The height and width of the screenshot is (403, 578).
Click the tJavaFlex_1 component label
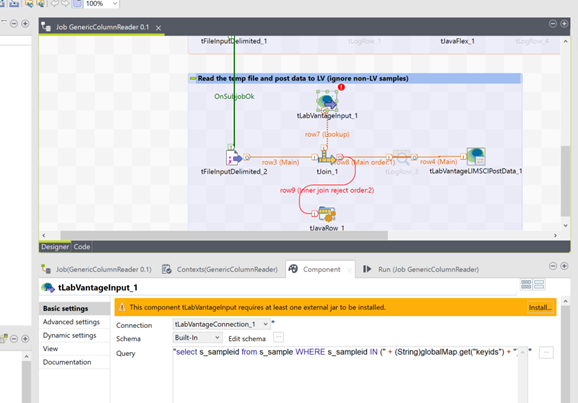457,41
